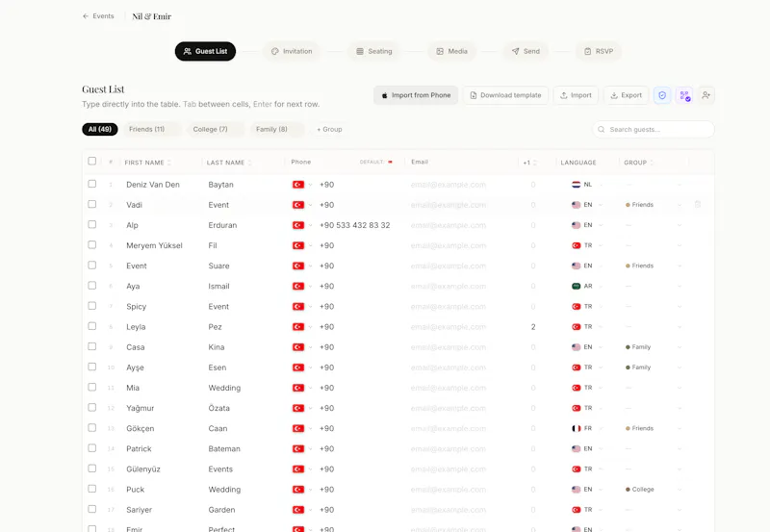Image resolution: width=770 pixels, height=532 pixels.
Task: Open group dropdown for Casa Kina
Action: pos(680,347)
